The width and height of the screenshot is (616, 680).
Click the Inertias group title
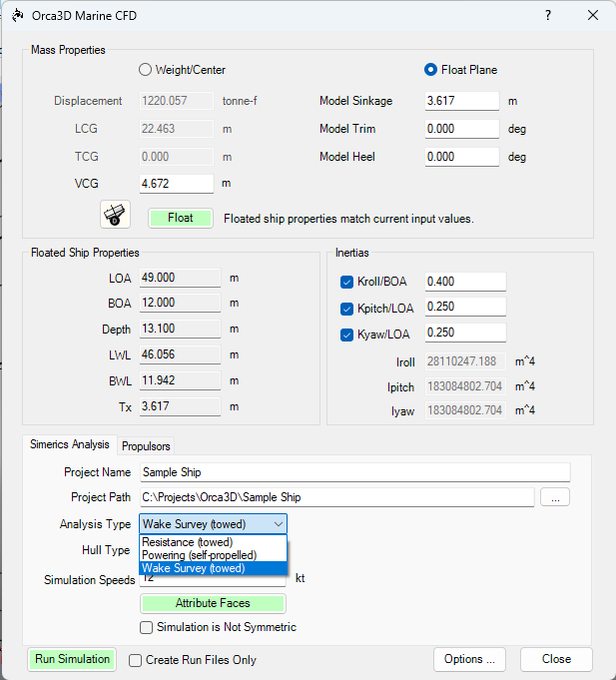[352, 253]
